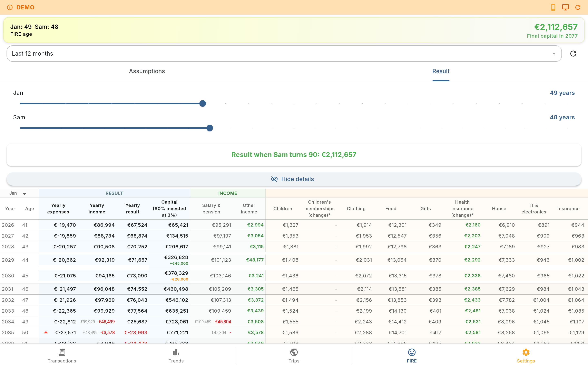Click the crossed-eye icon on Hide details
Viewport: 588px width, 368px height.
pyautogui.click(x=274, y=179)
